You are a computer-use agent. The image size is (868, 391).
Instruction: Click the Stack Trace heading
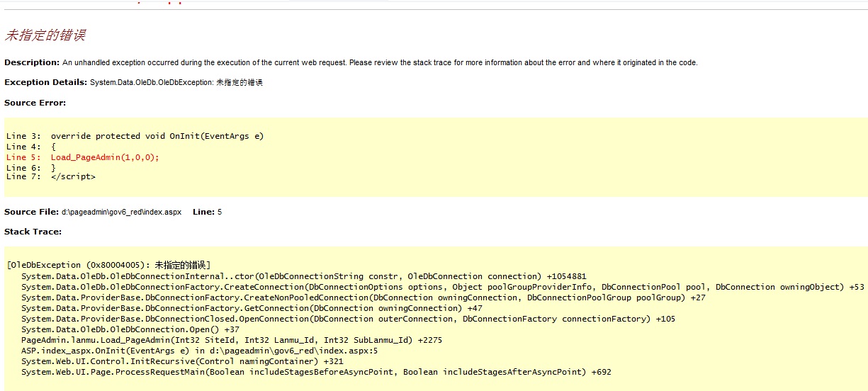coord(33,232)
